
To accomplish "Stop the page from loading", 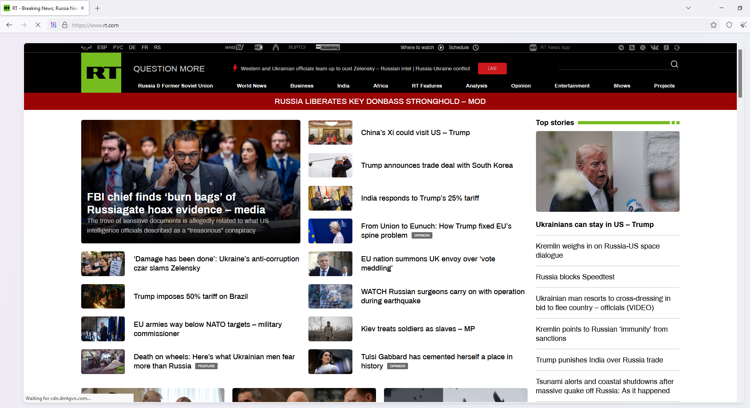I will coord(38,25).
